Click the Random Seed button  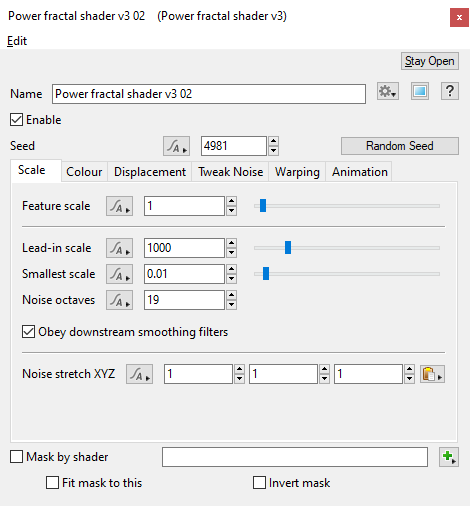pos(400,146)
